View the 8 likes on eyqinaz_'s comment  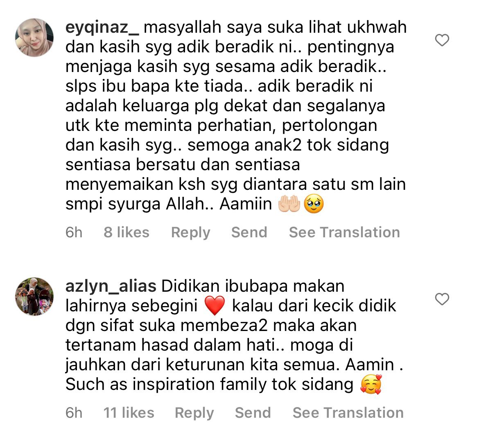pyautogui.click(x=127, y=232)
